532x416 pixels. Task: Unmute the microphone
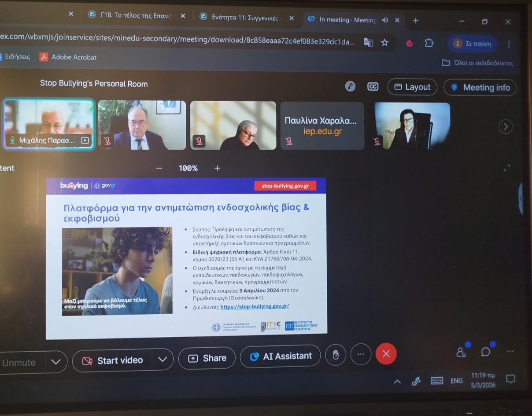[x=19, y=363]
